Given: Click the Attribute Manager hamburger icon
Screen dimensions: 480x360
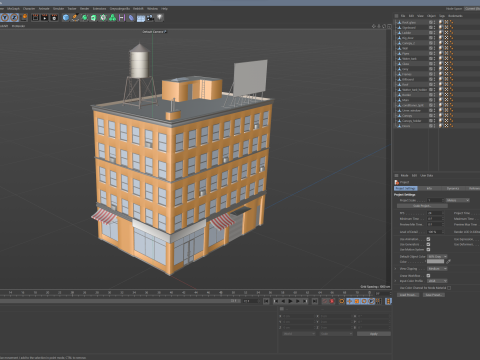Looking at the screenshot, I should click(x=396, y=175).
